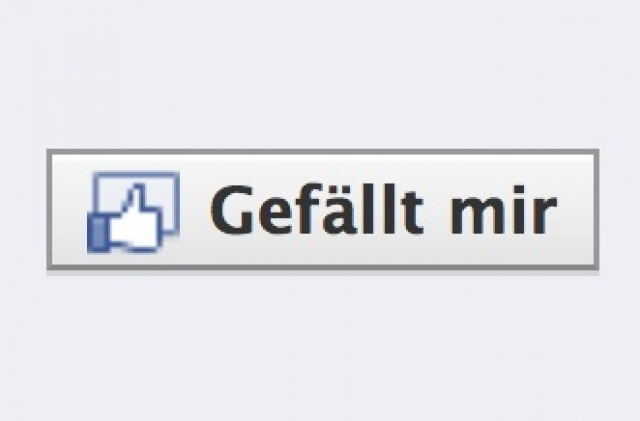The width and height of the screenshot is (640, 421).
Task: Activate the Facebook like button
Action: point(322,209)
